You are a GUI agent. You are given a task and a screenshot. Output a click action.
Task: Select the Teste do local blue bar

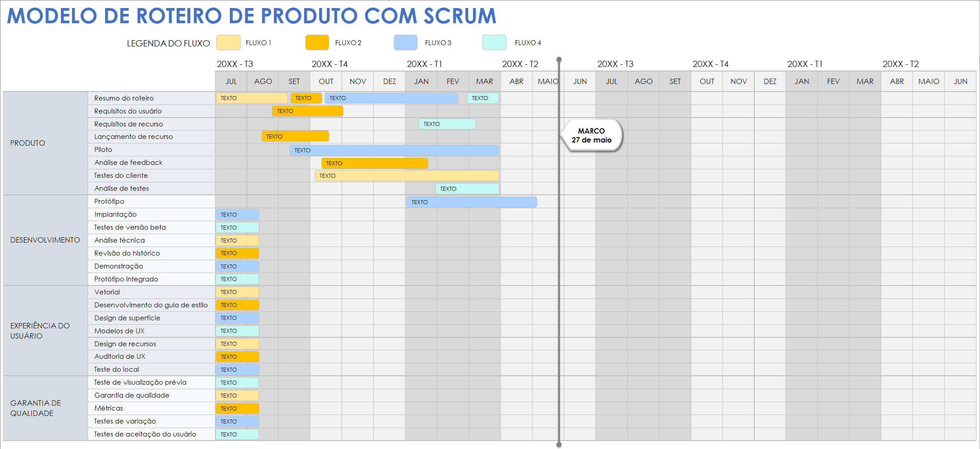pos(237,369)
